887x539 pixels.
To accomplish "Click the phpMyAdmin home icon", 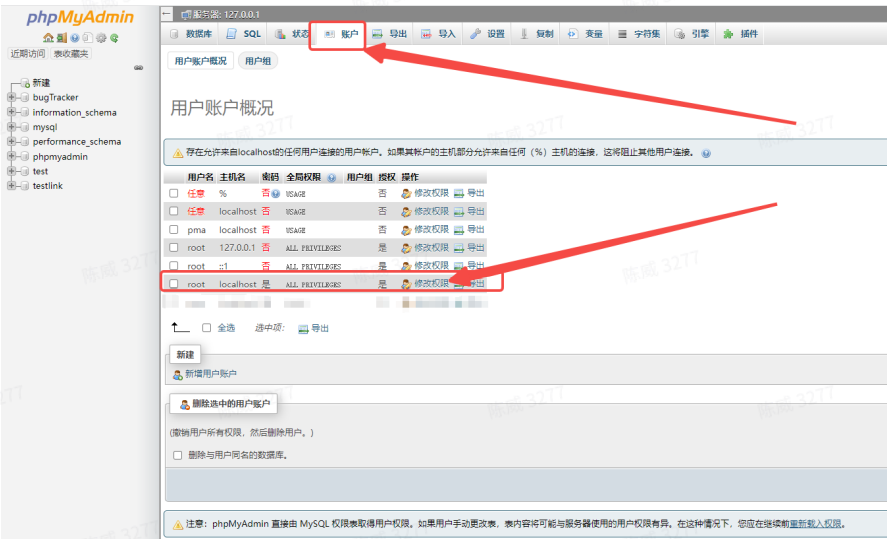I will tap(47, 38).
